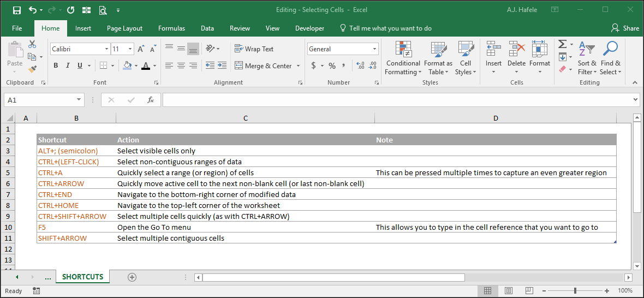Toggle Bold formatting
Screen dimensions: 644x298
tap(56, 65)
